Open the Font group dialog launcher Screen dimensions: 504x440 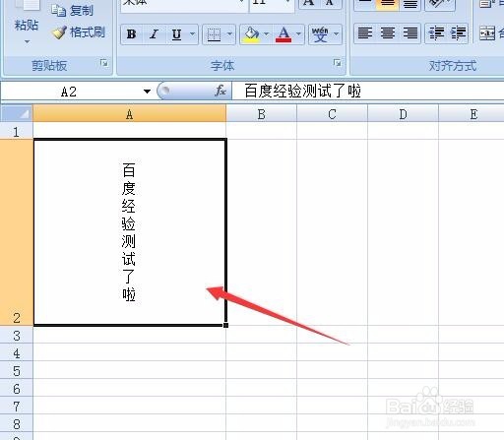tap(337, 63)
